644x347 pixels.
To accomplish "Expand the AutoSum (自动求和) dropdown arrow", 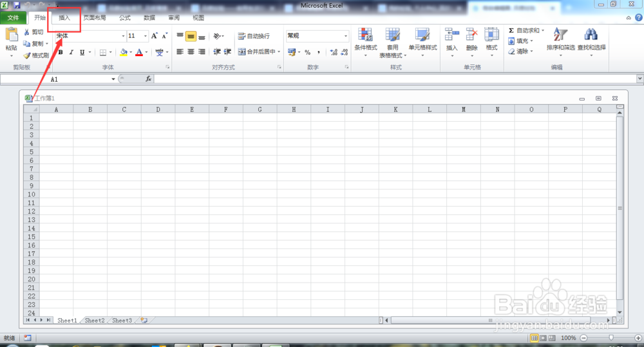I will point(542,30).
